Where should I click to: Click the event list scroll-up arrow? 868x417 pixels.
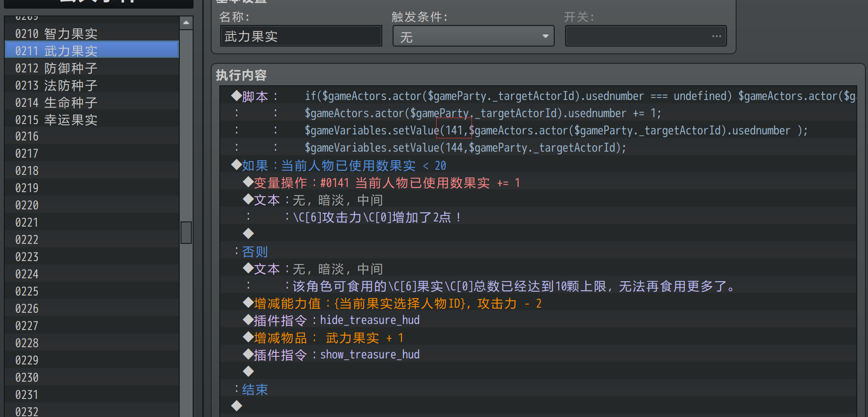186,23
